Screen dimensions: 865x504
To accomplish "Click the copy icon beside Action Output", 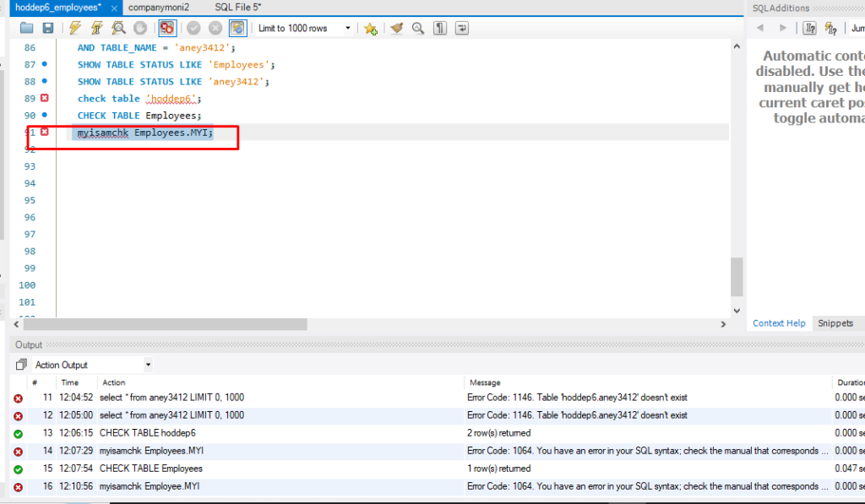I will point(21,365).
